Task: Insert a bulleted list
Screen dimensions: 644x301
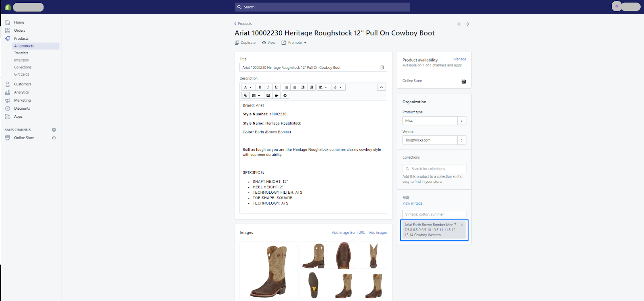Action: pyautogui.click(x=286, y=87)
